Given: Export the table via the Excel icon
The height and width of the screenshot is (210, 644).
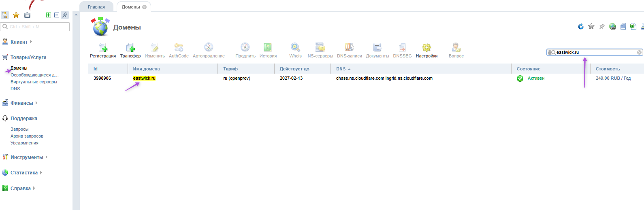Looking at the screenshot, I should click(x=633, y=27).
